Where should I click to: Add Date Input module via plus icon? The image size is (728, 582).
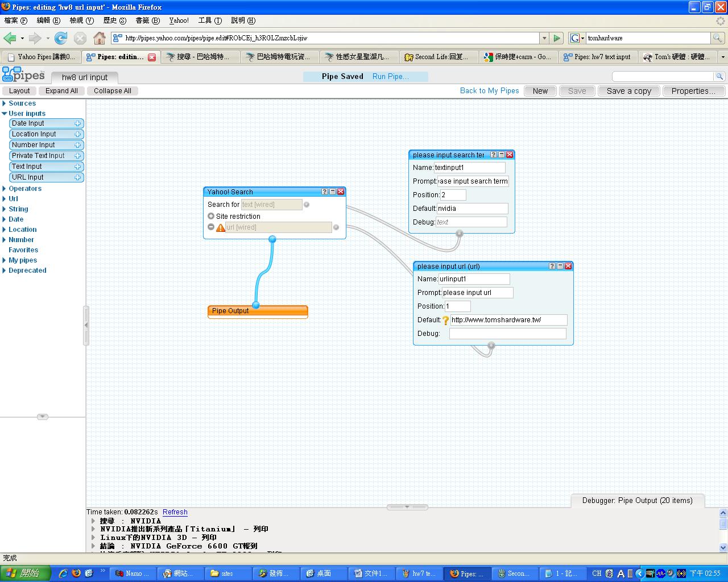pyautogui.click(x=78, y=123)
